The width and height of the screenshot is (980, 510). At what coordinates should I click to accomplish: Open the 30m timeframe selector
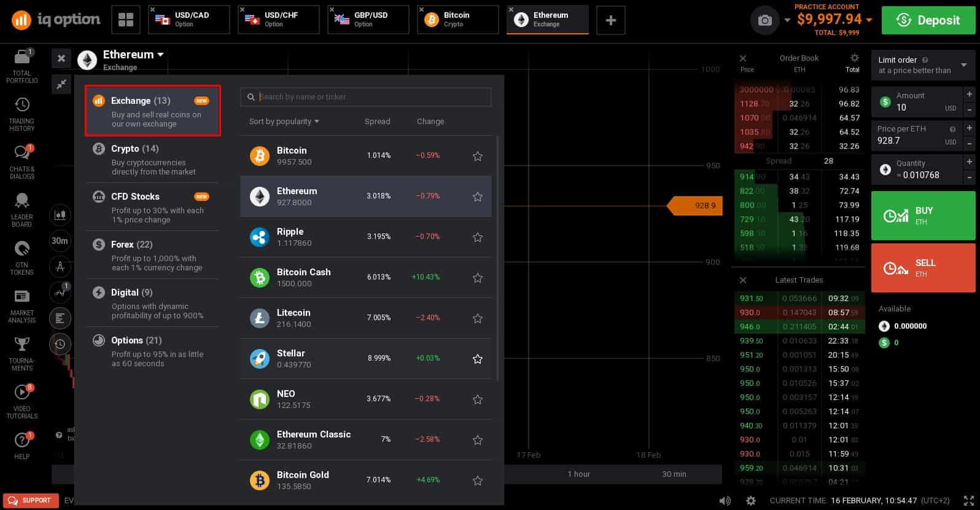pyautogui.click(x=60, y=241)
